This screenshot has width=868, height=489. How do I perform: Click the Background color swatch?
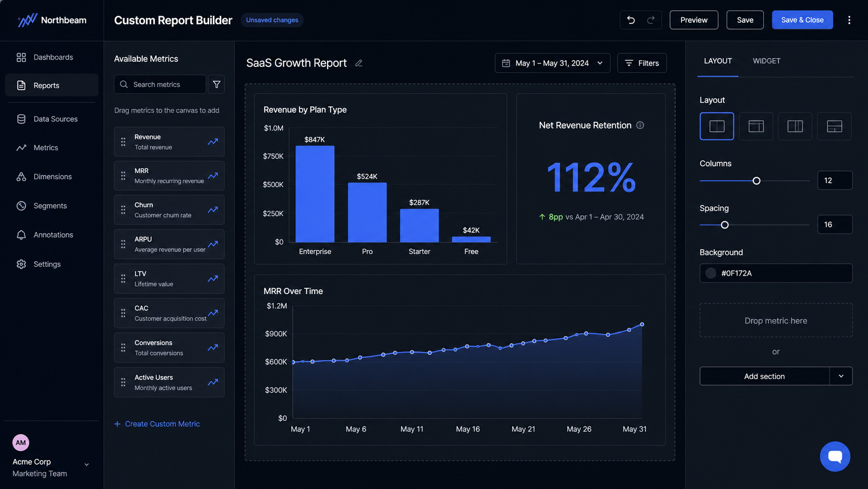click(711, 273)
